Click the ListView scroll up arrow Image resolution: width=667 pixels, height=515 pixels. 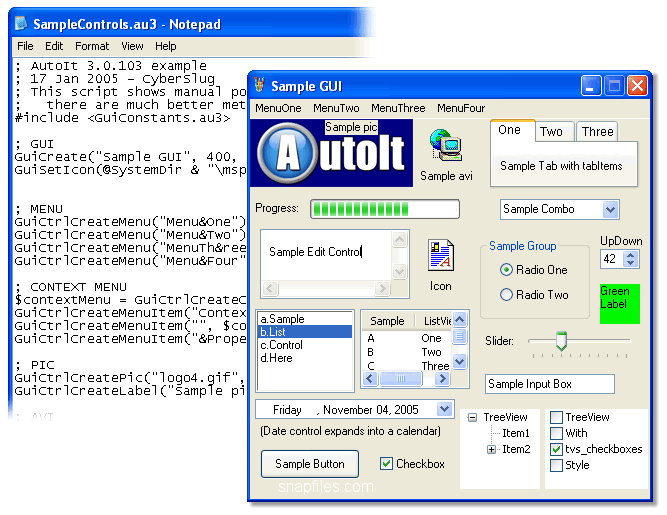pos(459,319)
